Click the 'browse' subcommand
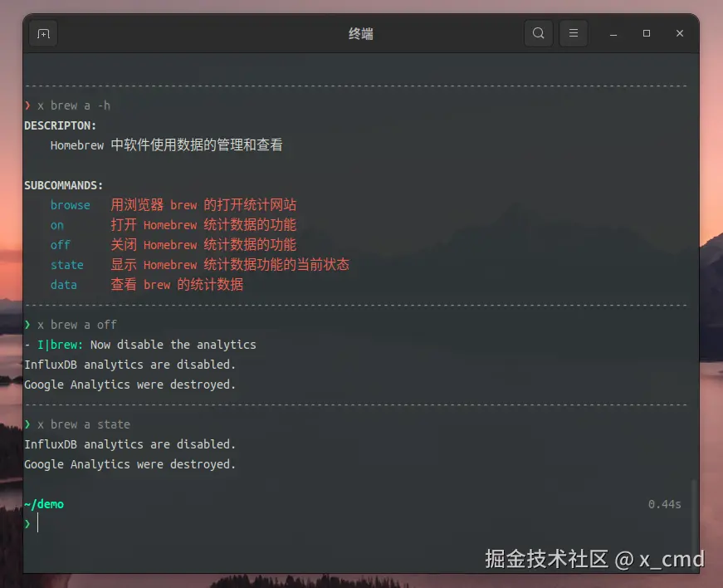This screenshot has width=723, height=588. [x=70, y=205]
